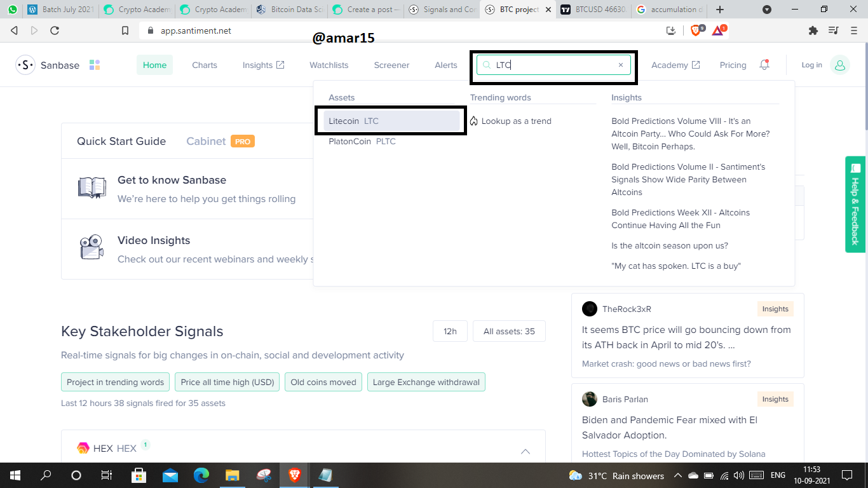
Task: Switch to the Cabinet PRO tab
Action: 220,141
